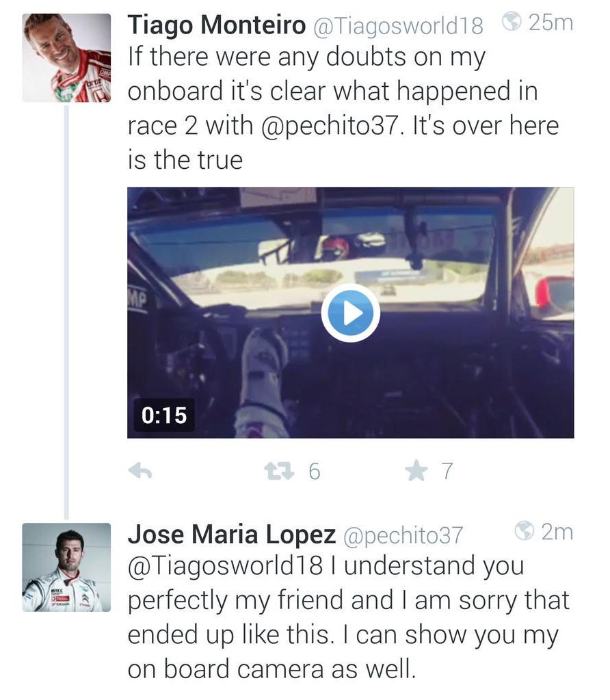Open @pechito37 mention in Tiago's tweet
This screenshot has height=700, width=610.
pyautogui.click(x=323, y=126)
